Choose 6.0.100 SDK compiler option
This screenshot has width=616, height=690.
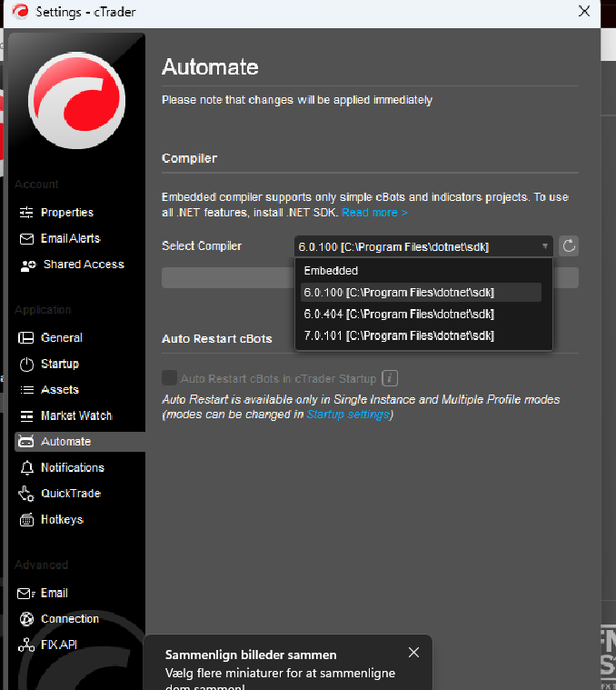point(421,293)
